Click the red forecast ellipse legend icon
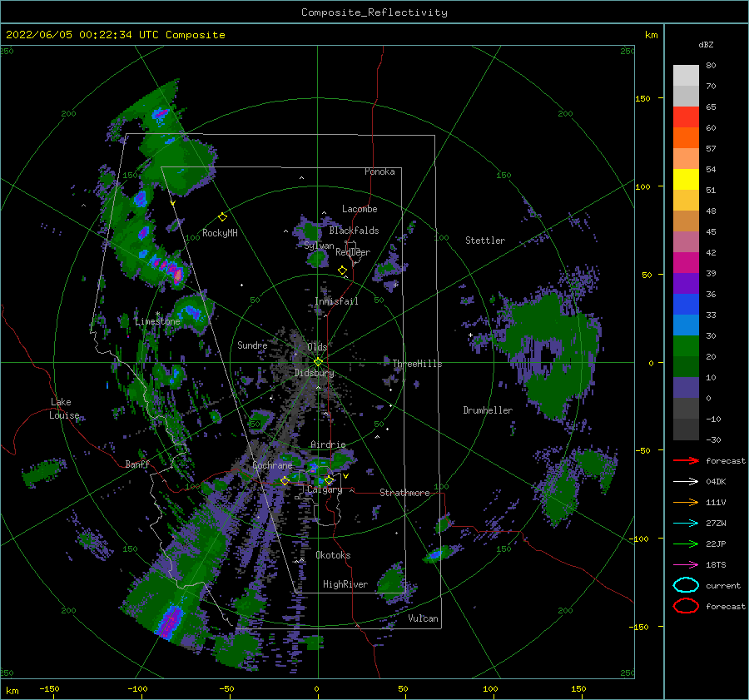The width and height of the screenshot is (749, 700). click(686, 606)
